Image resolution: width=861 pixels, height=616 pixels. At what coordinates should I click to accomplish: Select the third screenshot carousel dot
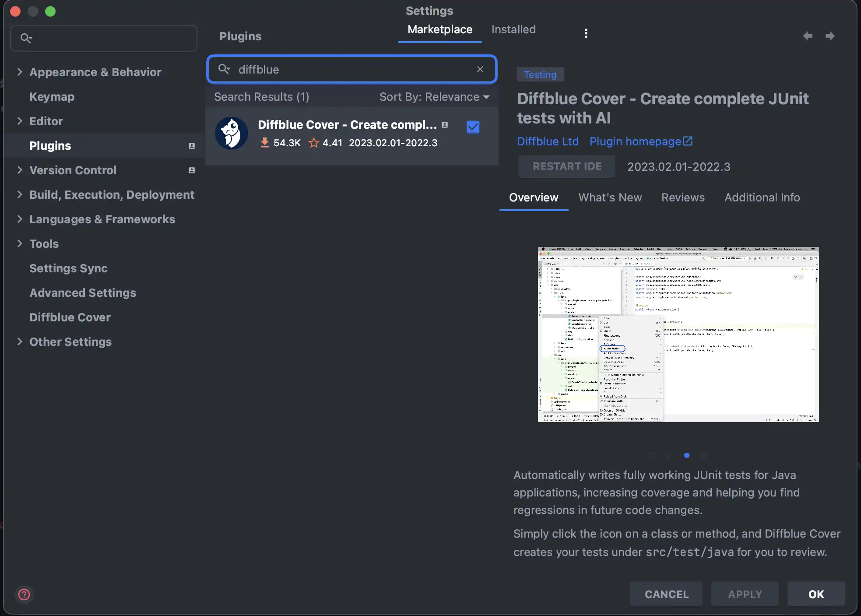point(686,455)
